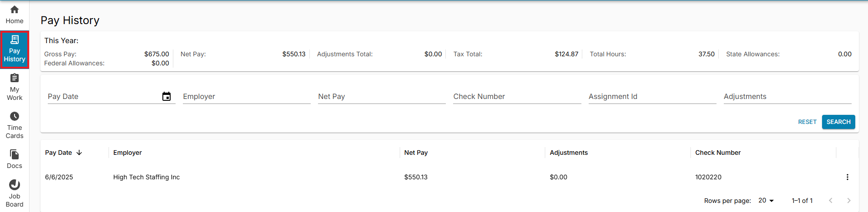Sort by Employer column header
868x212 pixels.
click(127, 153)
